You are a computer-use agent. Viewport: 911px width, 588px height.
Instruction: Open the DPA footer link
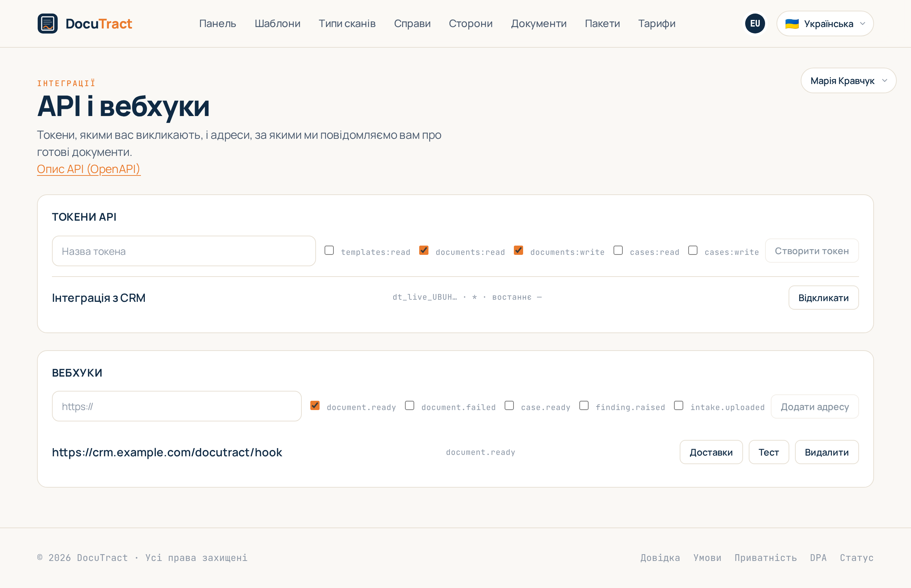pos(818,558)
